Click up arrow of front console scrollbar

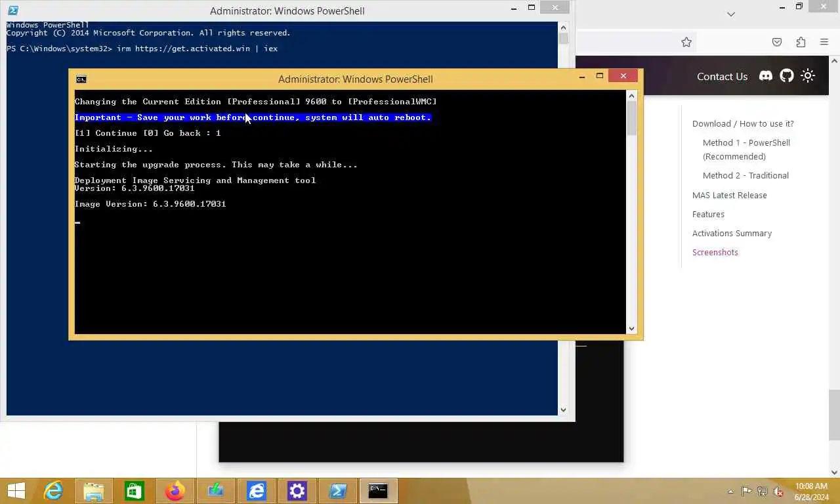[632, 96]
